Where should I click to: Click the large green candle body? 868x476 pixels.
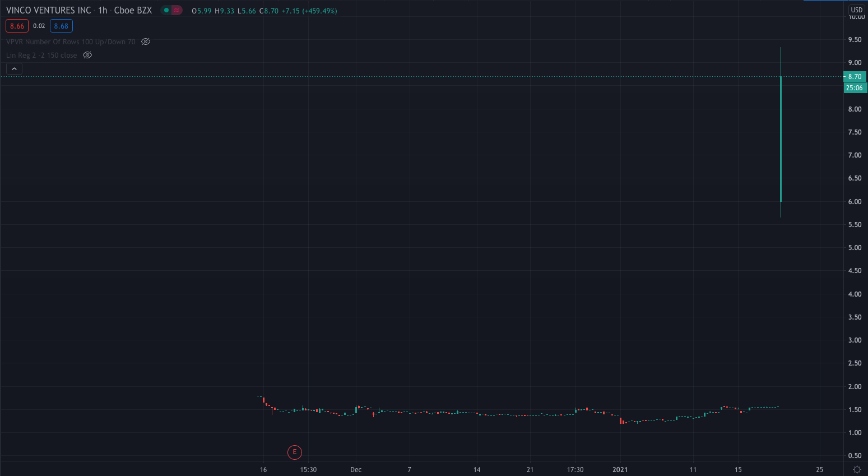781,139
